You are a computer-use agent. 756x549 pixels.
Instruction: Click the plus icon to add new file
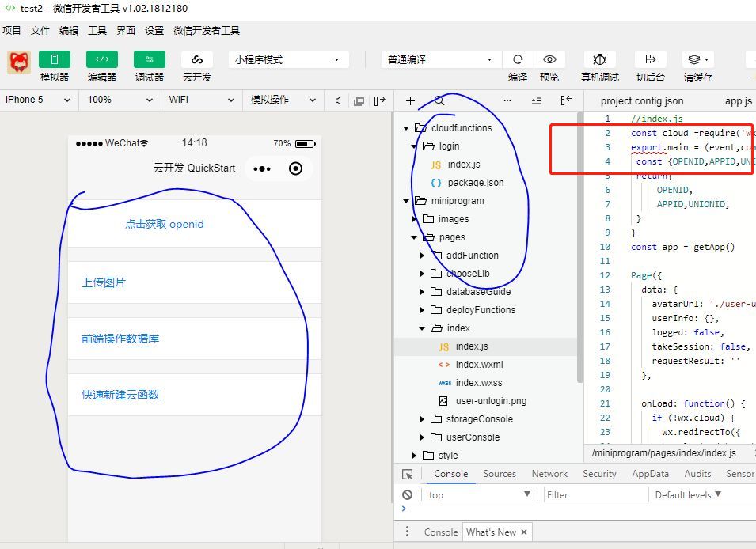point(410,100)
